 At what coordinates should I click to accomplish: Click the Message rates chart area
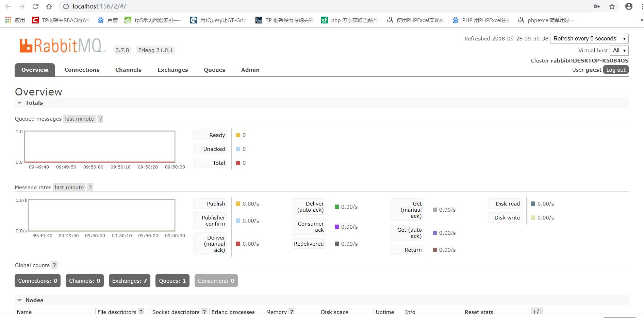click(x=101, y=215)
